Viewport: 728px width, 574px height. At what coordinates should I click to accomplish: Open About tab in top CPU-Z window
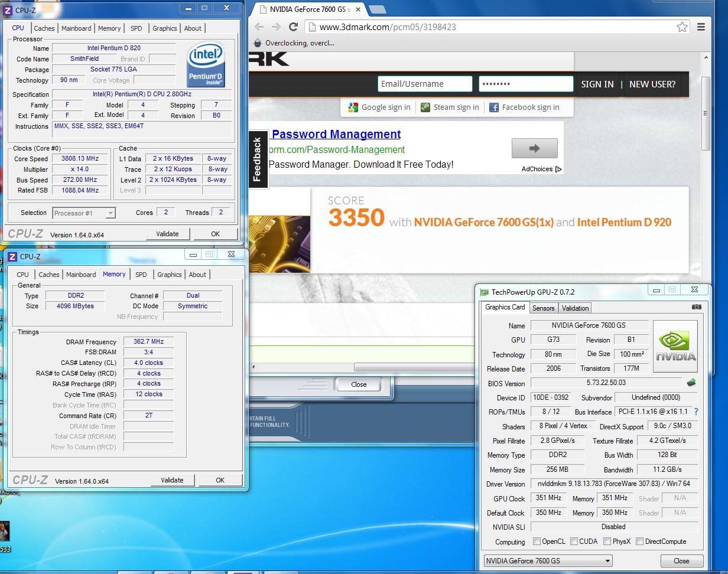[x=193, y=28]
